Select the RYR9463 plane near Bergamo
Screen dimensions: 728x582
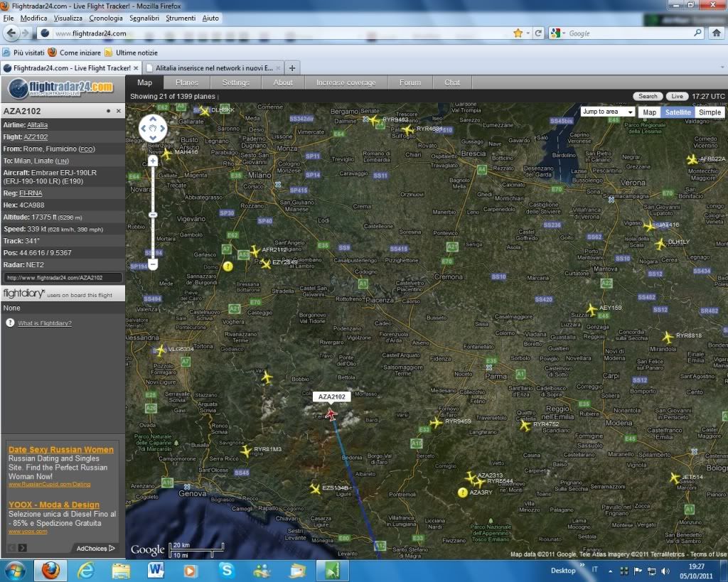pos(374,121)
